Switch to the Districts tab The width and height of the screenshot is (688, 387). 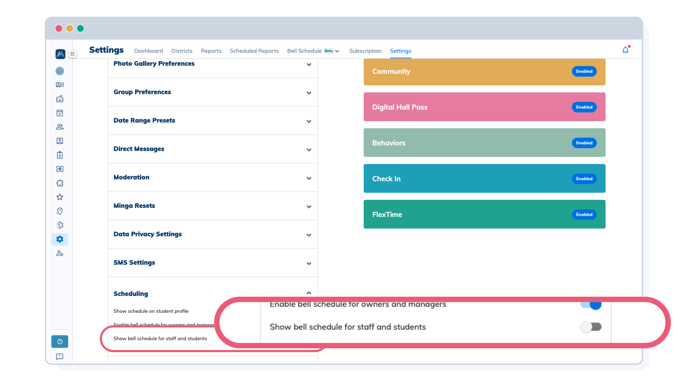[182, 51]
